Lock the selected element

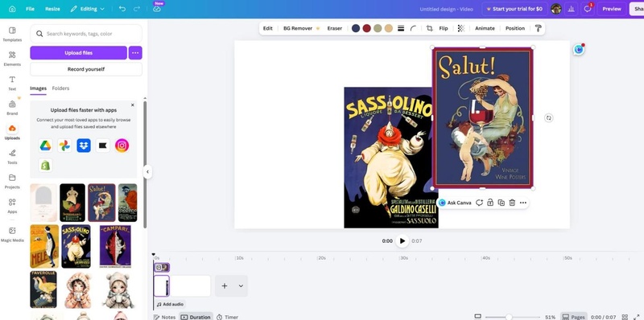pos(490,203)
